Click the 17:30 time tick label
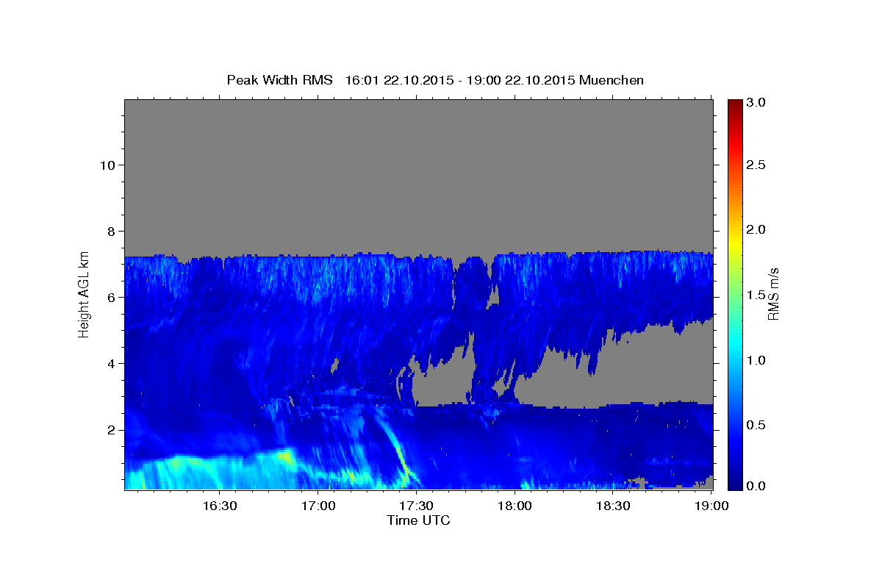The width and height of the screenshot is (882, 588). pos(417,506)
